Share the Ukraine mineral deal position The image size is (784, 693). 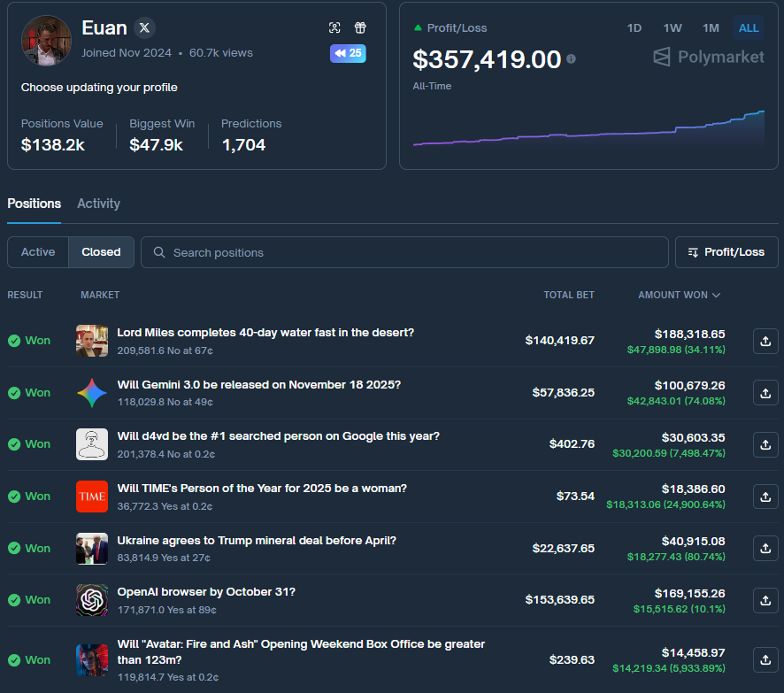[x=765, y=548]
